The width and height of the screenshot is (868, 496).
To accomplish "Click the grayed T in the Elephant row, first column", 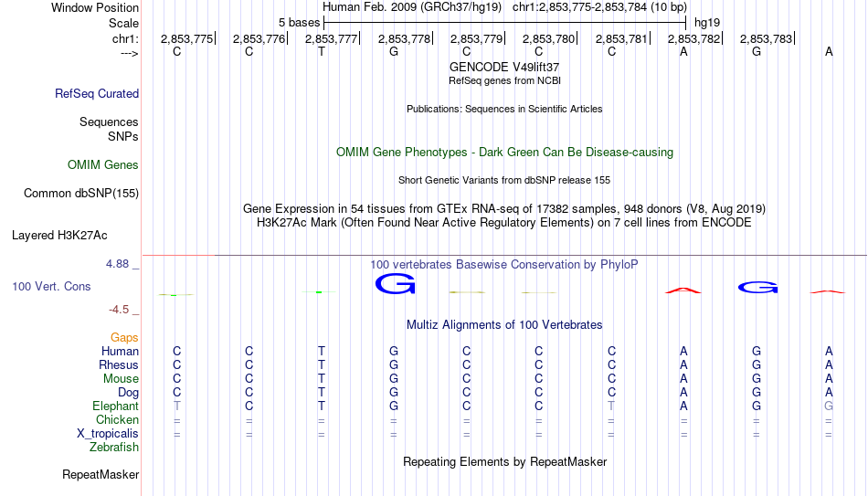I will (176, 406).
